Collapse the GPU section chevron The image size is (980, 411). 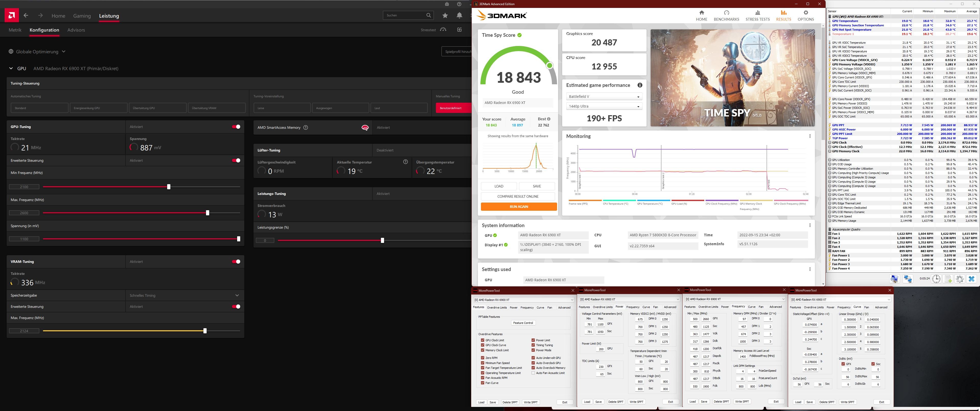tap(11, 68)
